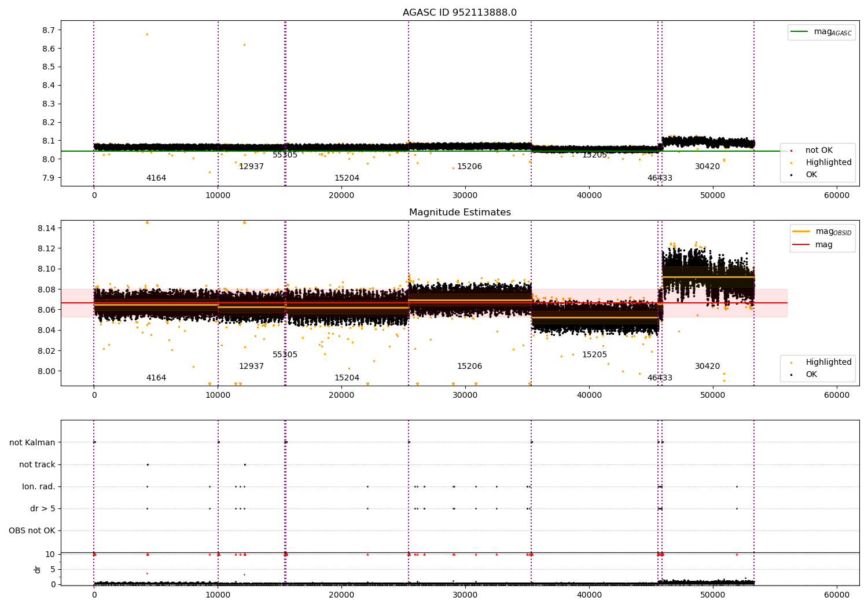Click the 8.3 y-axis tick label

[x=49, y=104]
